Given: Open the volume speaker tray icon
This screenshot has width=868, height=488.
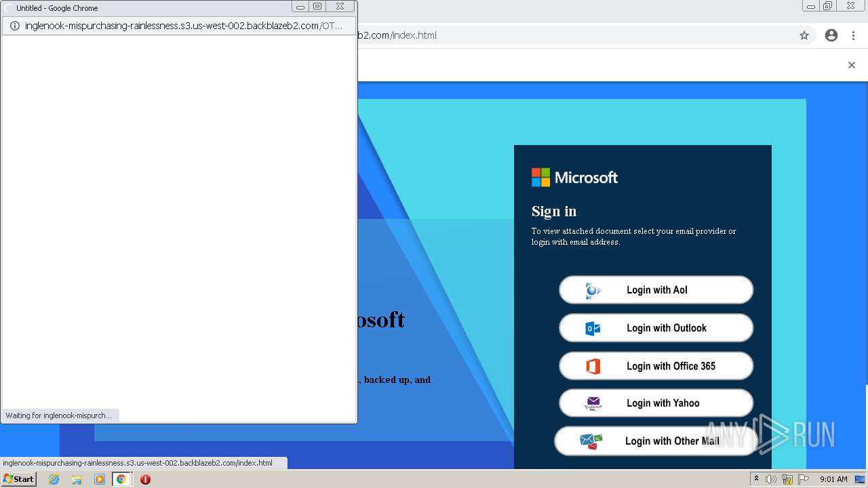Looking at the screenshot, I should point(771,479).
